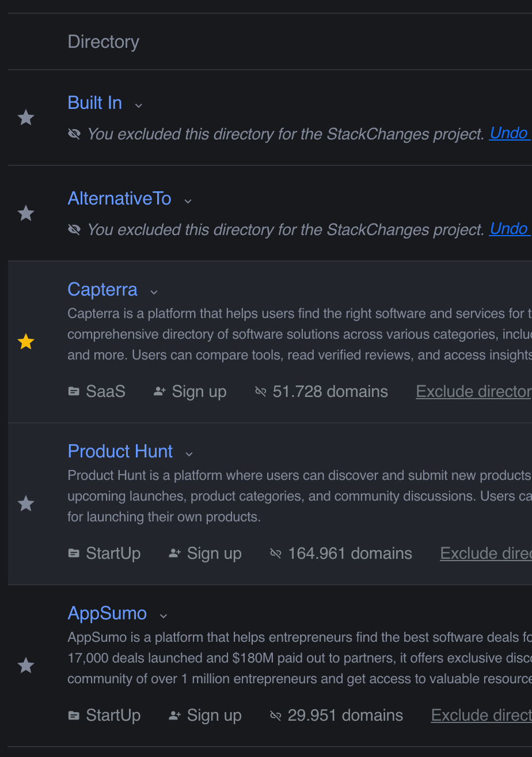Expand the Built In chevron

(x=138, y=105)
